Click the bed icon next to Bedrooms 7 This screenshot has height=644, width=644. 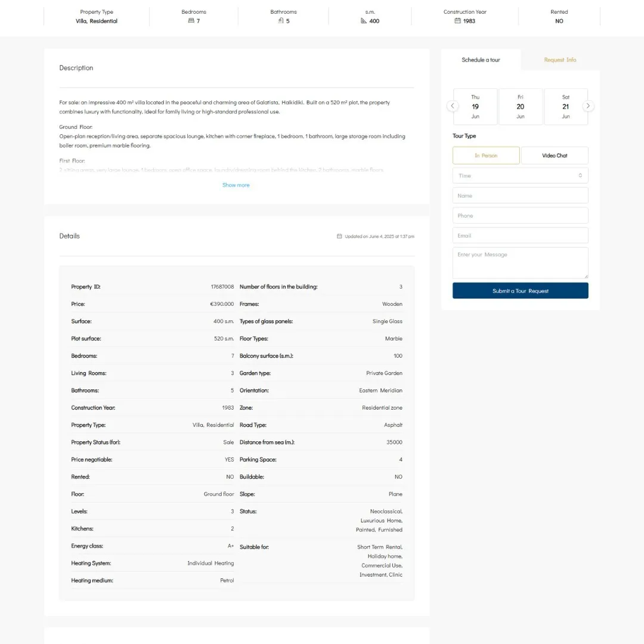(x=191, y=20)
